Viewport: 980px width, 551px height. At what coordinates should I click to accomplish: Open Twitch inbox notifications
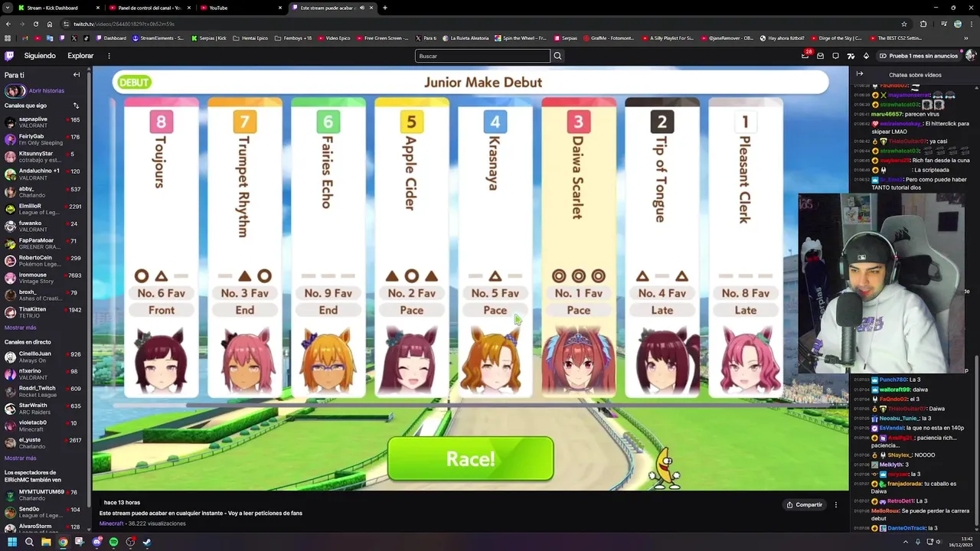[820, 56]
